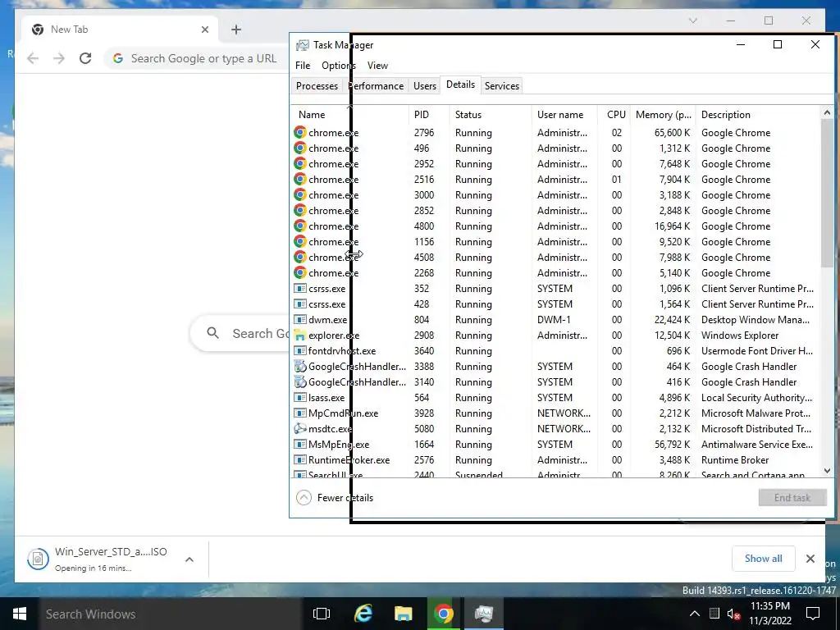Switch to Chrome via taskbar icon
Image resolution: width=840 pixels, height=630 pixels.
(x=443, y=614)
